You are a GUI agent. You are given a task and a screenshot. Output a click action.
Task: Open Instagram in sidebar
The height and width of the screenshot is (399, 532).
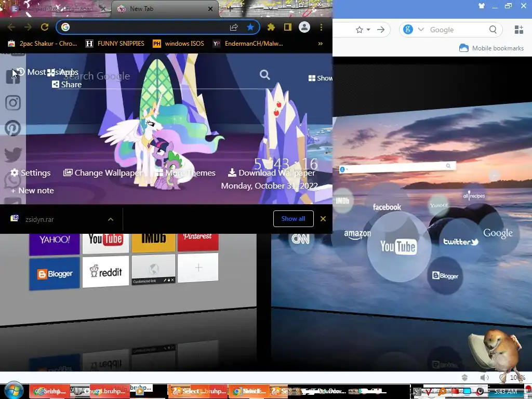coord(13,102)
